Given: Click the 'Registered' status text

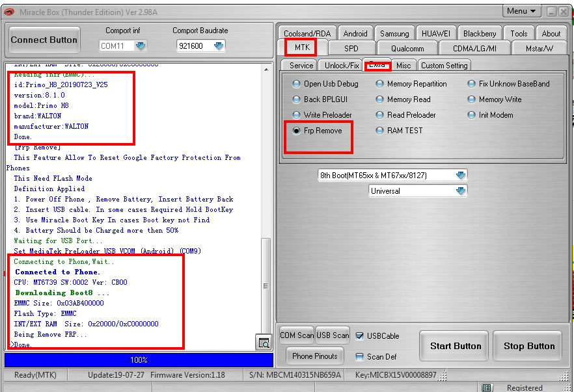Looking at the screenshot, I should tap(525, 388).
